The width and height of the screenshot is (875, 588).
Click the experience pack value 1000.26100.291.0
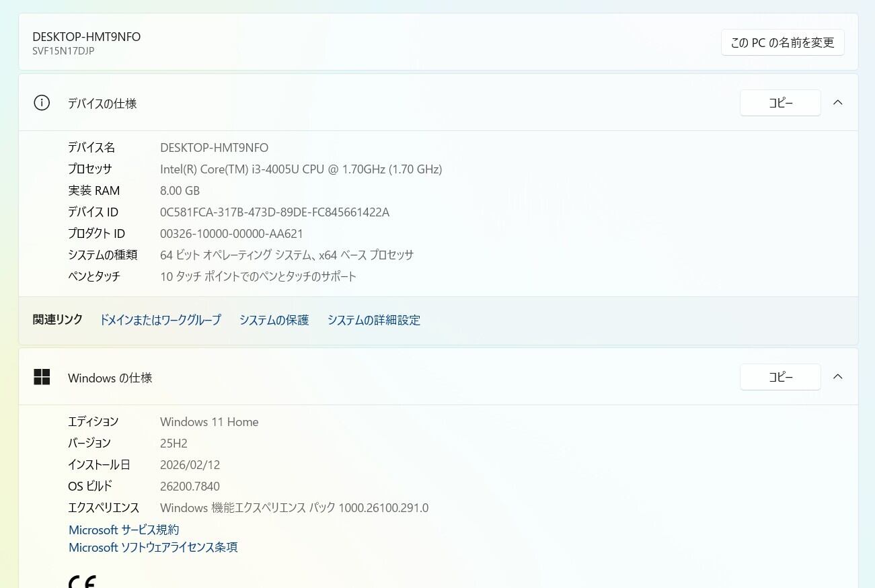[x=294, y=508]
